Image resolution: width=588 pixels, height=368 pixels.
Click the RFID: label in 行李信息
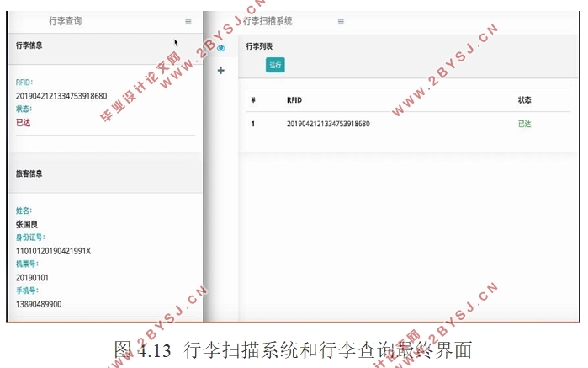coord(24,83)
